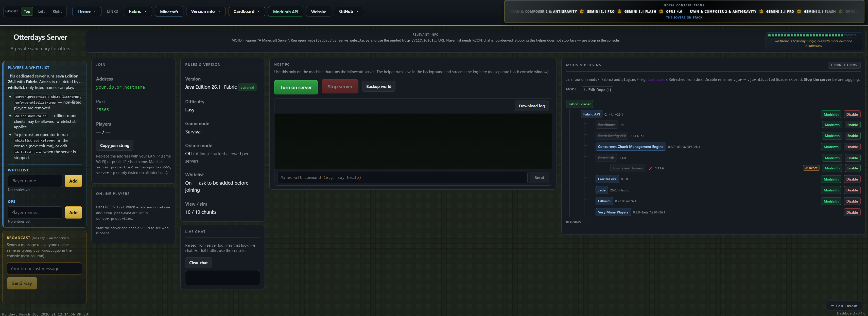Expand the Version info dropdown
The width and height of the screenshot is (868, 316).
click(x=205, y=11)
